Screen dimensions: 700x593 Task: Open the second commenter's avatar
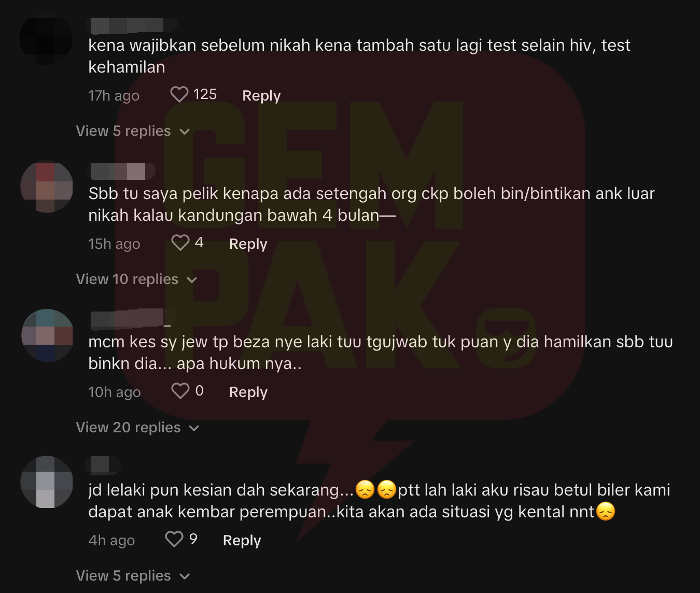tap(47, 187)
